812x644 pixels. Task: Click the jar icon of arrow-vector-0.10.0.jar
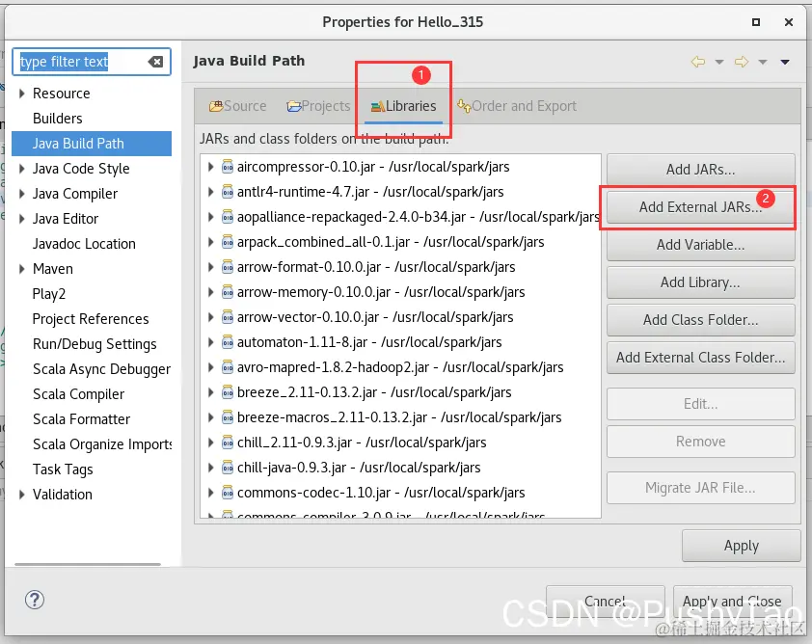point(228,317)
